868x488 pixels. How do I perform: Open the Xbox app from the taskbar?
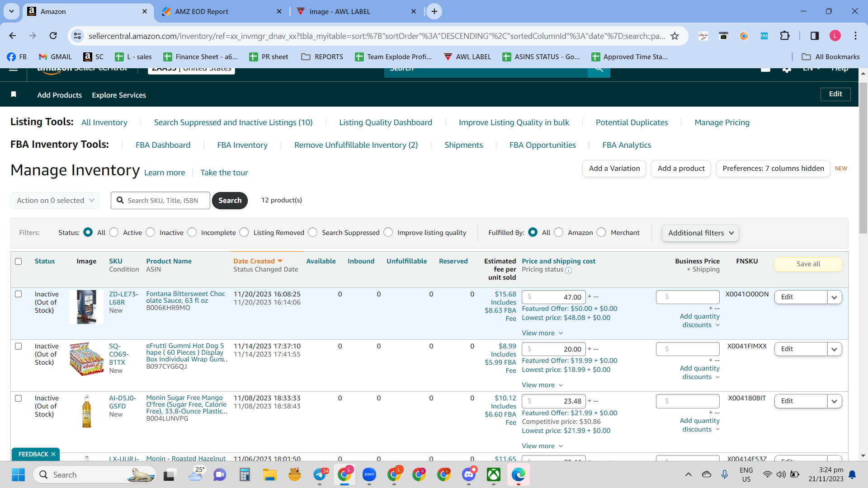[493, 474]
